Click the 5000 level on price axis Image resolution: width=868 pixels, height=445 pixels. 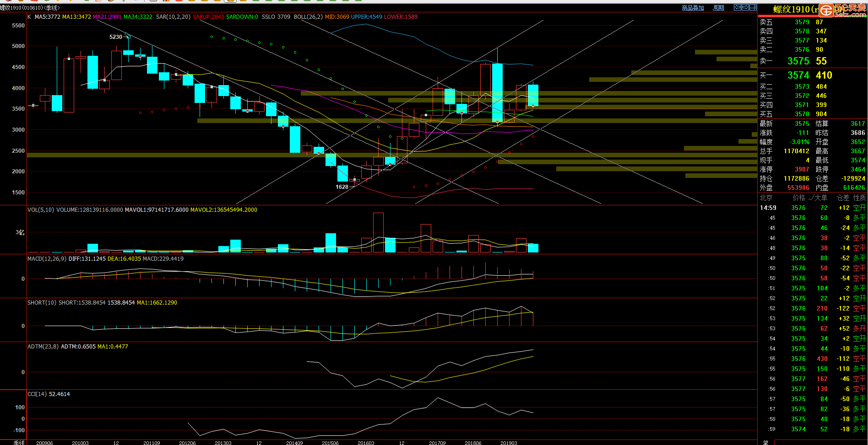[x=18, y=46]
